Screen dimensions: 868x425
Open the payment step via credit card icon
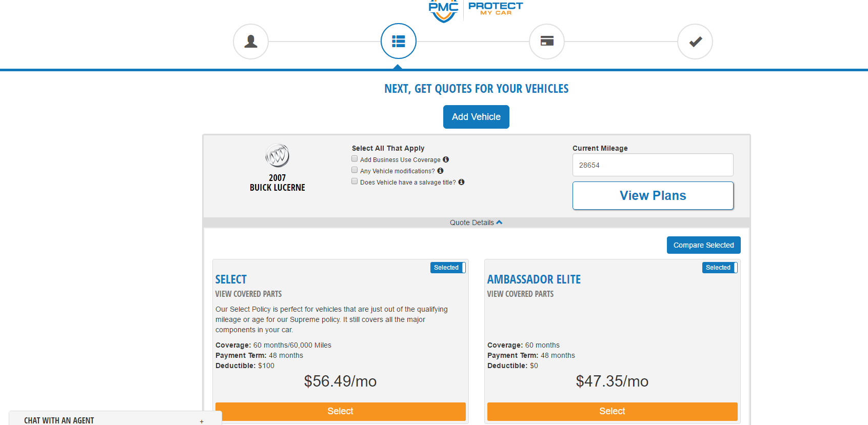coord(546,42)
